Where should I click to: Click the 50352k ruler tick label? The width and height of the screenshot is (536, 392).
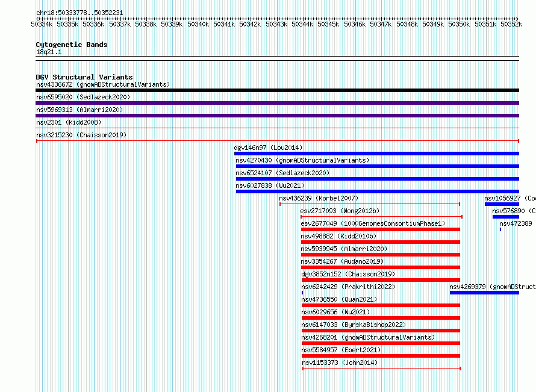pyautogui.click(x=511, y=24)
